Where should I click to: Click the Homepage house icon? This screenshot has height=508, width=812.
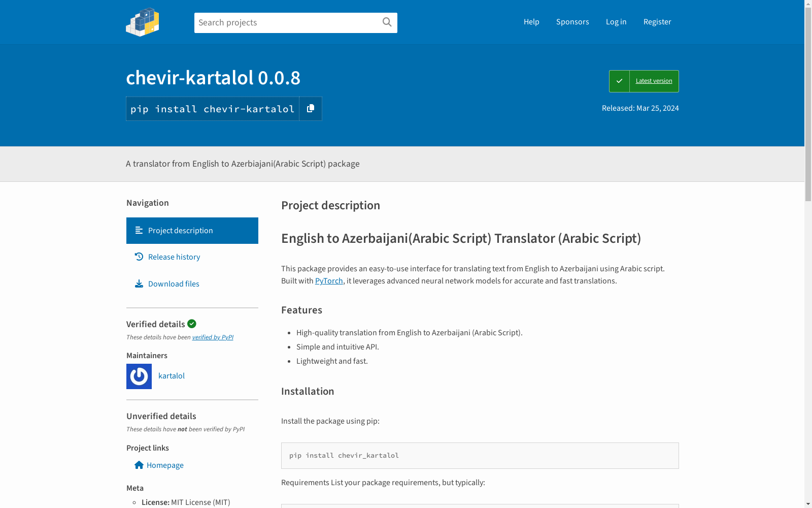coord(139,465)
